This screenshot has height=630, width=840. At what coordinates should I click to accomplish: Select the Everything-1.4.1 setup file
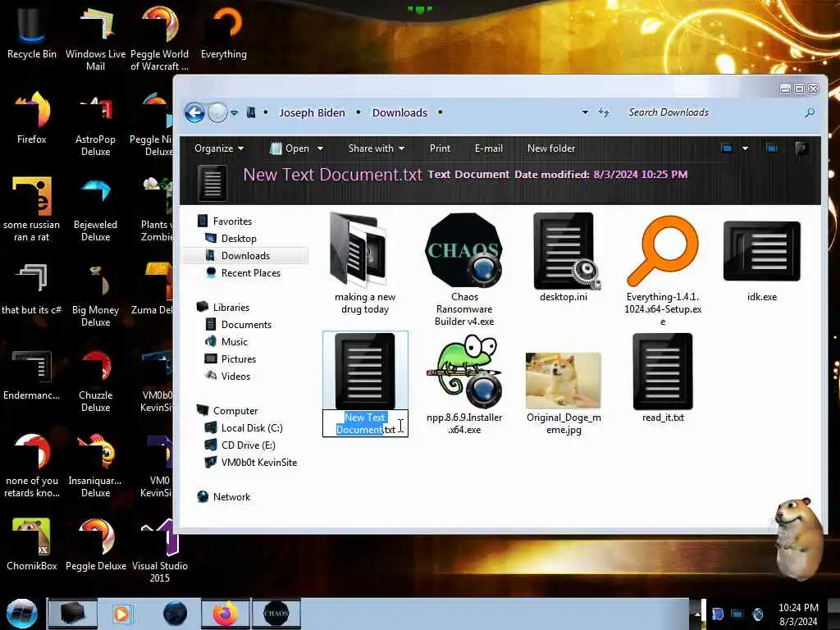coord(663,269)
